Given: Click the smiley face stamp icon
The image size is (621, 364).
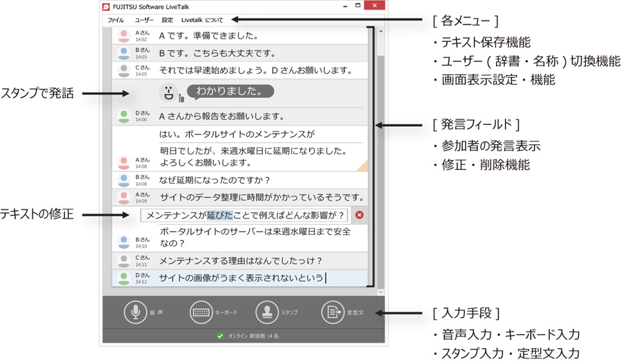Looking at the screenshot, I should tap(168, 92).
